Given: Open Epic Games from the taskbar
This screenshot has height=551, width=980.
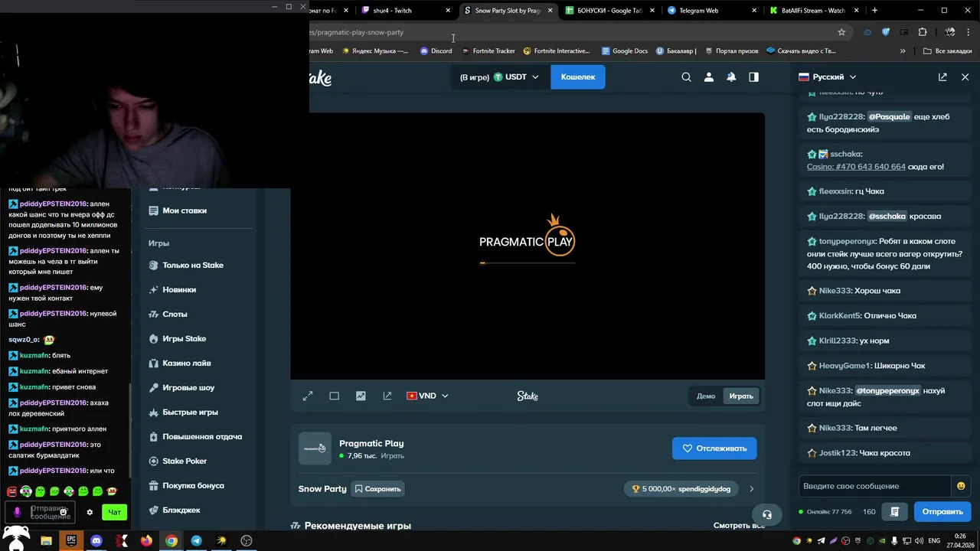Looking at the screenshot, I should [x=71, y=540].
